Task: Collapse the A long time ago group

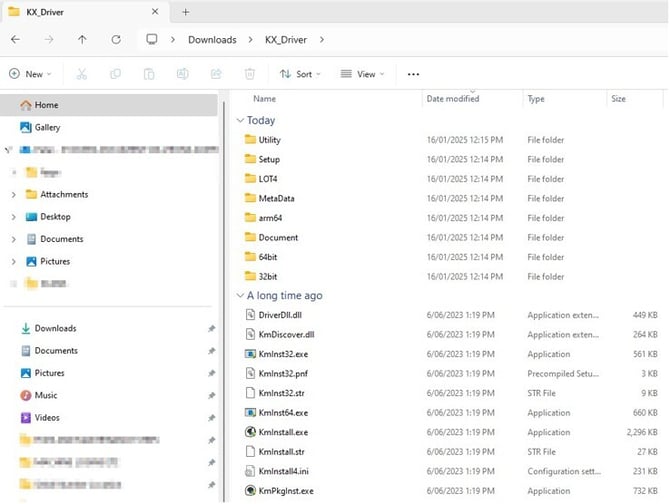Action: coord(239,296)
